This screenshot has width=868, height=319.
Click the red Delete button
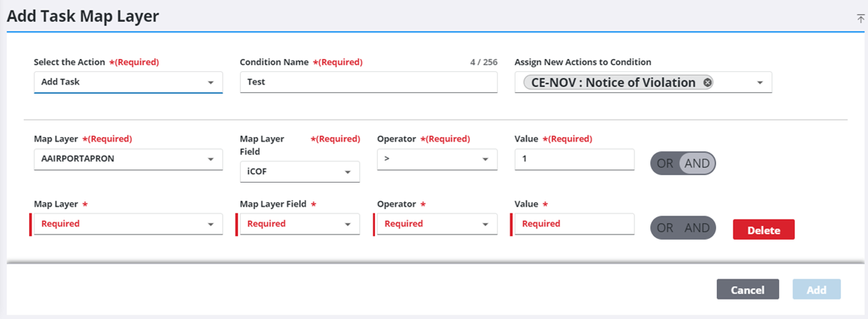click(763, 230)
